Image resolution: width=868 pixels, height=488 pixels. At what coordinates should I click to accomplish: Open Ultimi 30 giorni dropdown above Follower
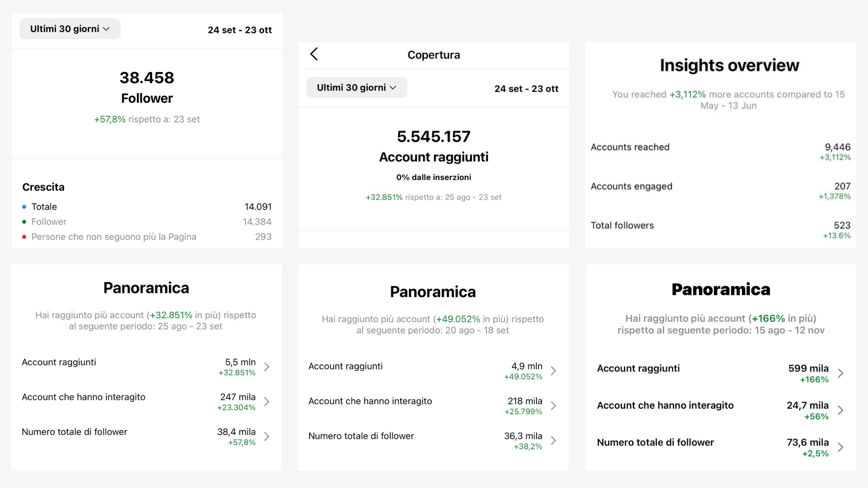(x=70, y=29)
